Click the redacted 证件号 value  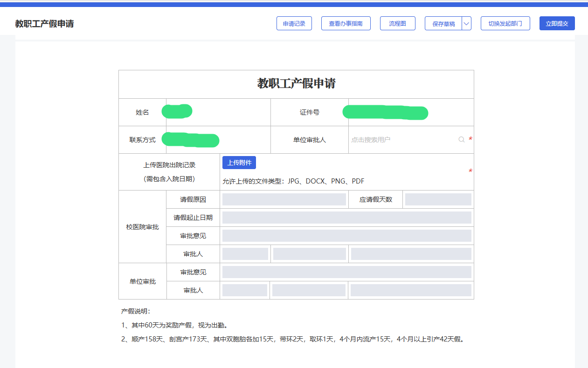[x=385, y=113]
